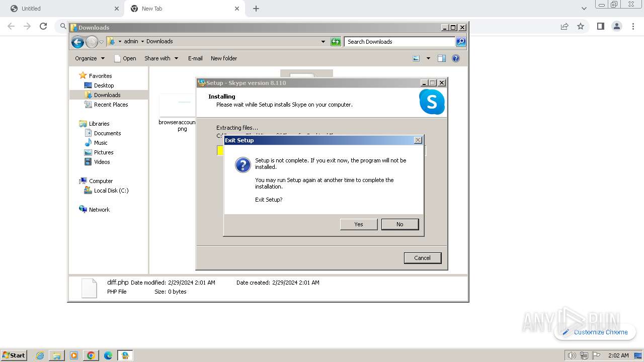Share this page icon in Chrome
The height and width of the screenshot is (362, 644).
(565, 26)
